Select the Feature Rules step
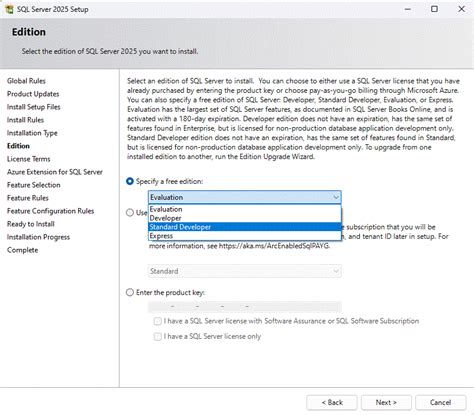 28,198
